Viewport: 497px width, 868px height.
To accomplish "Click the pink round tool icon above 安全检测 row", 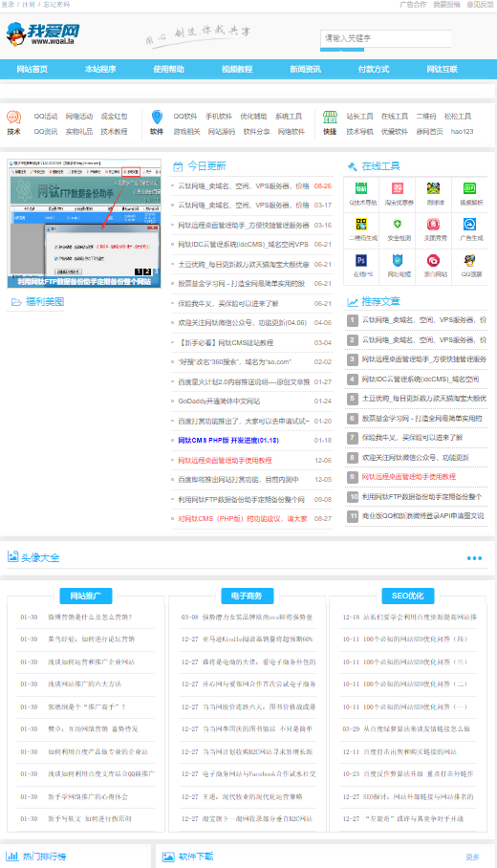I will (433, 225).
